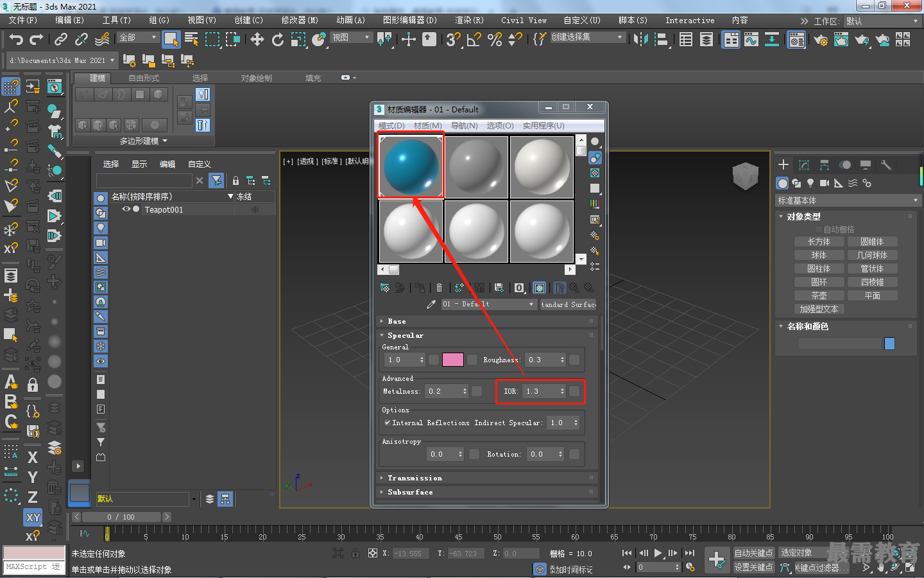Click map button next to Rotation
Image resolution: width=924 pixels, height=578 pixels.
point(574,454)
